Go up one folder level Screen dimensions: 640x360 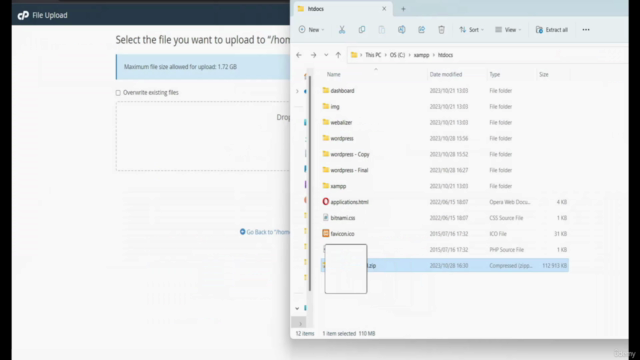point(338,55)
